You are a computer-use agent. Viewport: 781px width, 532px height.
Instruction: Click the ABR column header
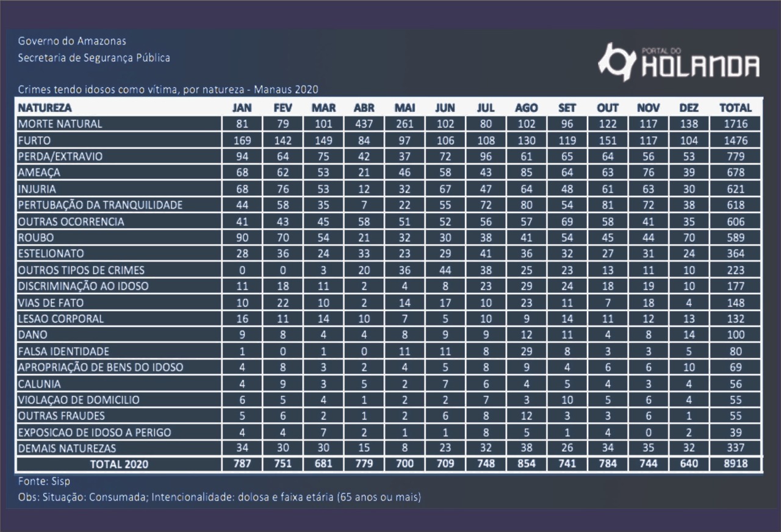[364, 108]
